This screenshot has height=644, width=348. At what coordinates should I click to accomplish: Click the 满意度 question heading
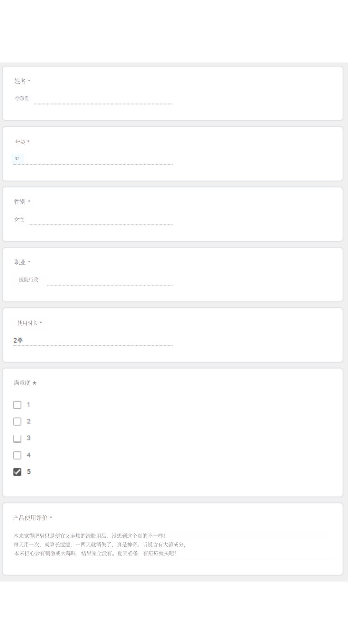(22, 383)
